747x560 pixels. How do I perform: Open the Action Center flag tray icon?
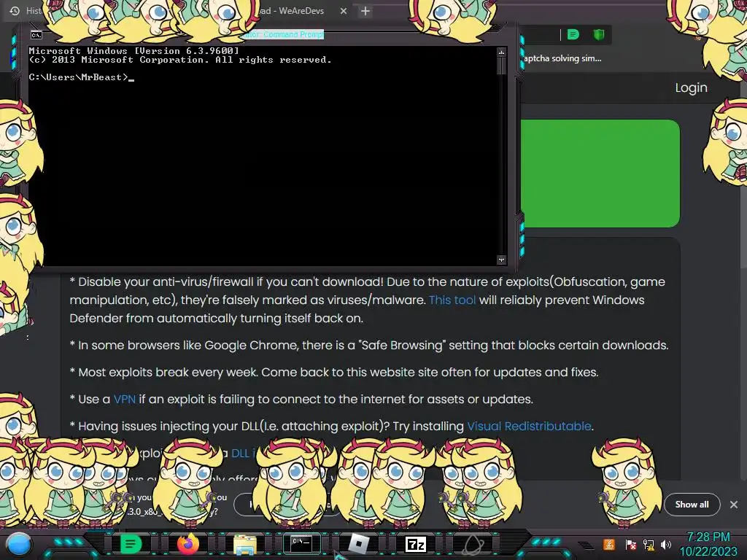point(630,545)
